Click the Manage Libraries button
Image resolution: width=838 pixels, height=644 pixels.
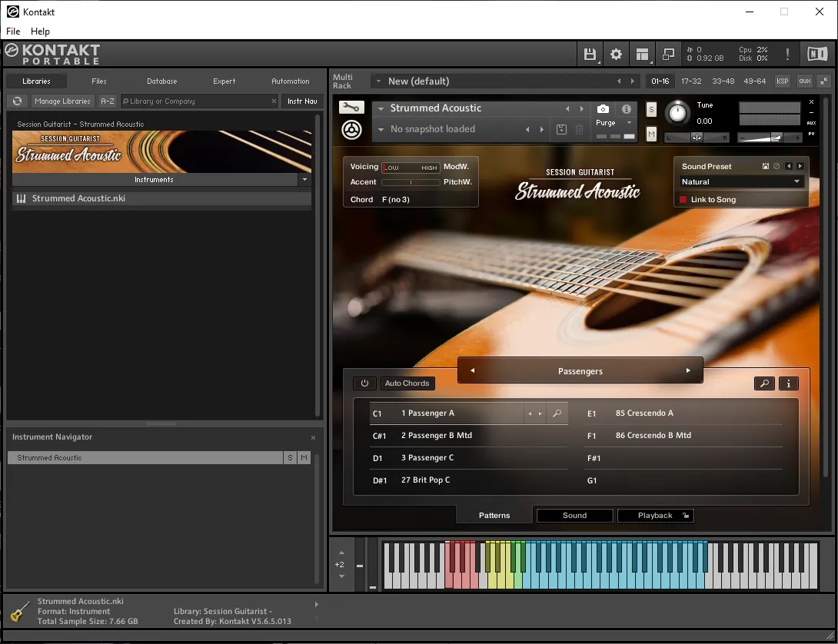click(x=62, y=101)
